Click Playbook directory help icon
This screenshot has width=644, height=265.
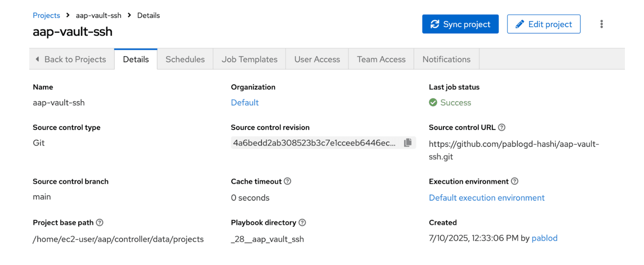click(x=302, y=223)
